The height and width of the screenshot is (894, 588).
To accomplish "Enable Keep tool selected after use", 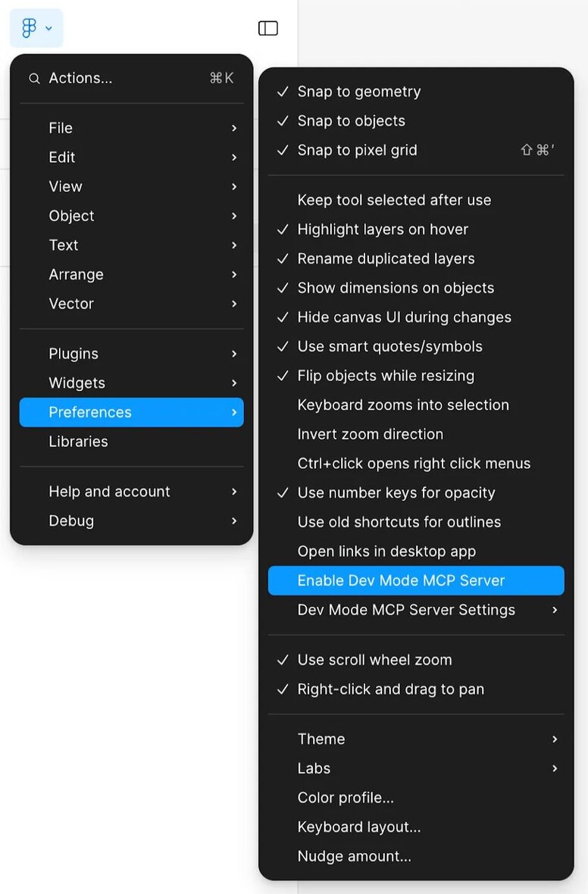I will click(x=394, y=200).
